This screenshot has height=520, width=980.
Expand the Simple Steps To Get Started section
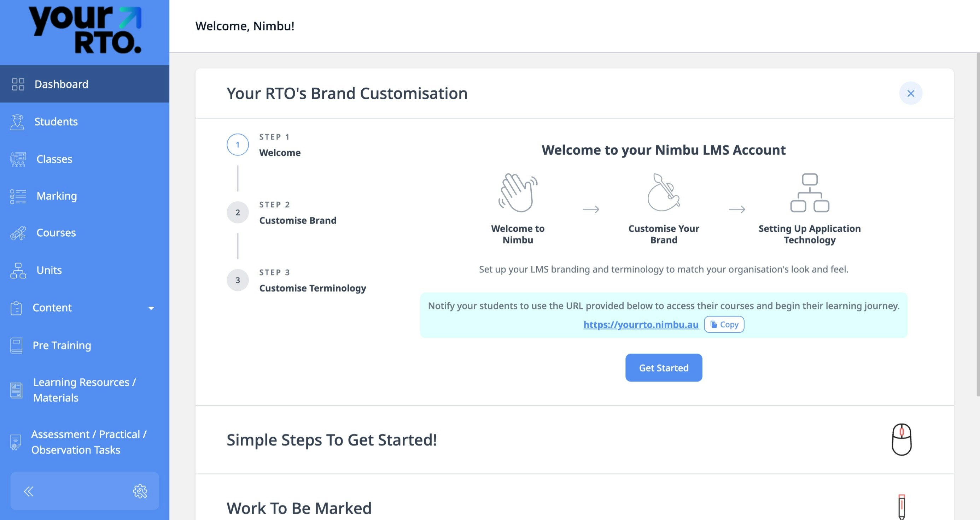[574, 439]
